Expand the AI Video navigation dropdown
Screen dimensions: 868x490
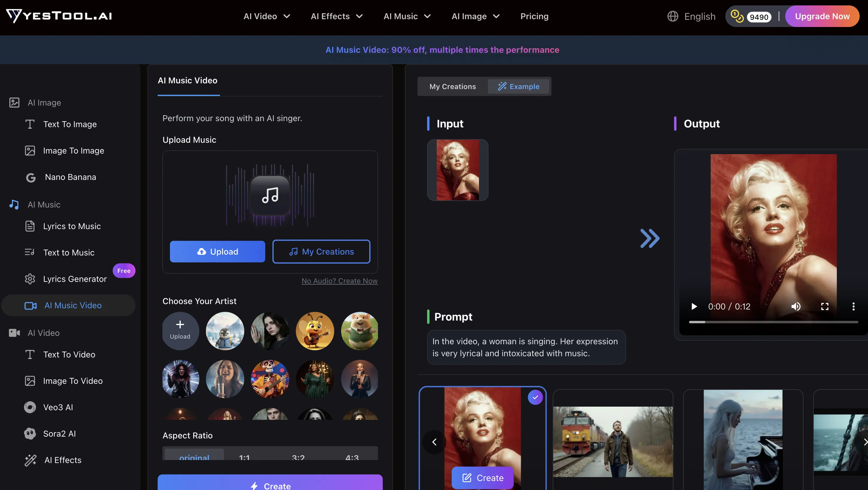[266, 16]
